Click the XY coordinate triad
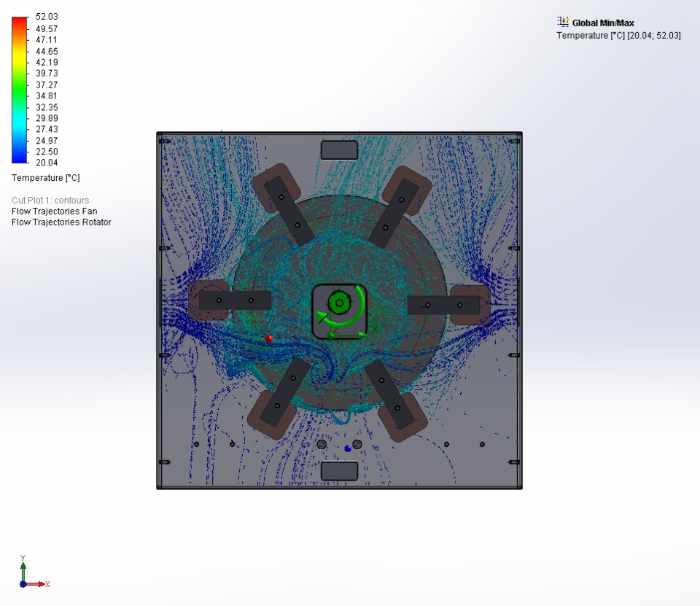 pyautogui.click(x=34, y=572)
